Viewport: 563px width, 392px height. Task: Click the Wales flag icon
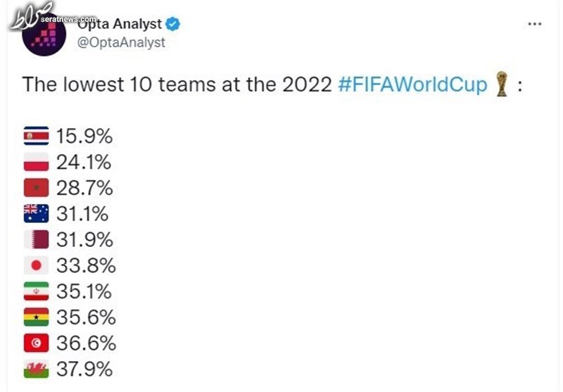37,369
